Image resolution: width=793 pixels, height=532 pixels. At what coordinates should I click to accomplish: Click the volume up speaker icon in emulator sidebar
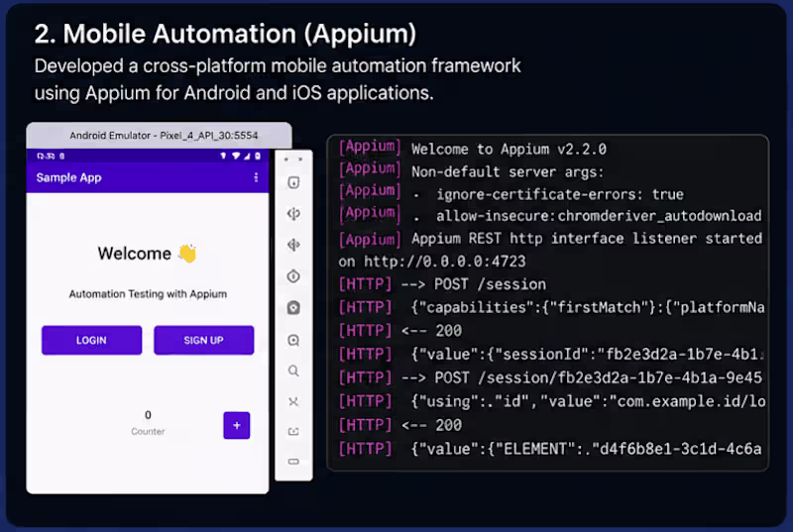(293, 214)
